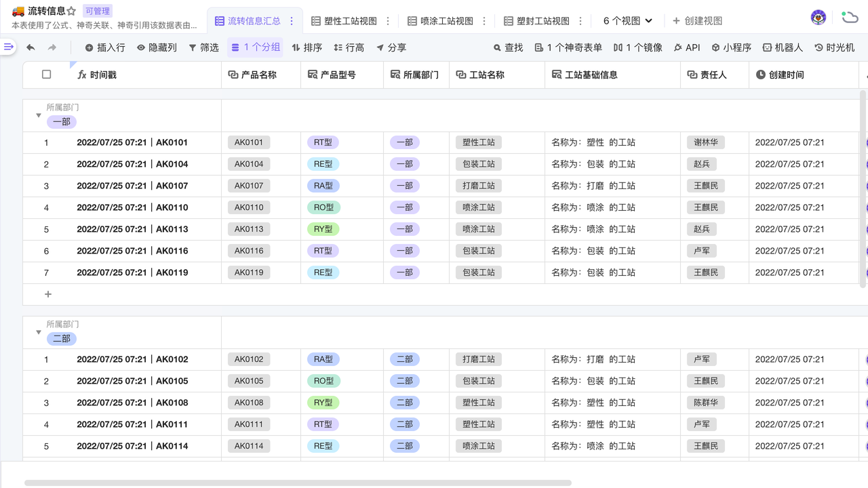This screenshot has height=488, width=868.
Task: Open the 筛选 filter tool
Action: [x=203, y=47]
